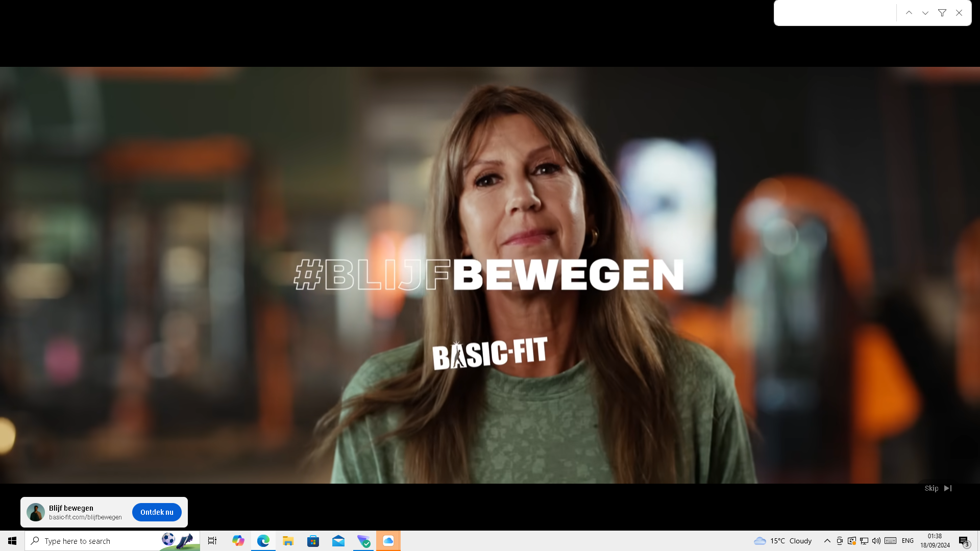Open the weather widget showing 15°C Cloudy
This screenshot has height=551, width=980.
[783, 541]
